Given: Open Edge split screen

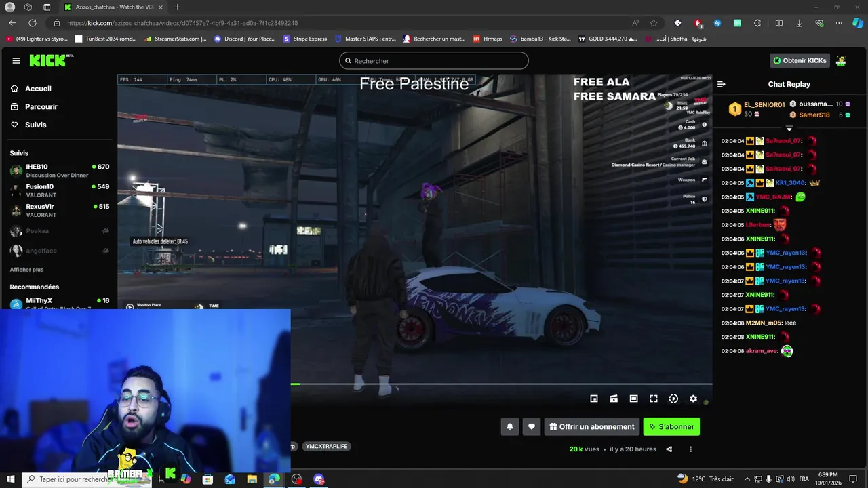Looking at the screenshot, I should tap(779, 23).
